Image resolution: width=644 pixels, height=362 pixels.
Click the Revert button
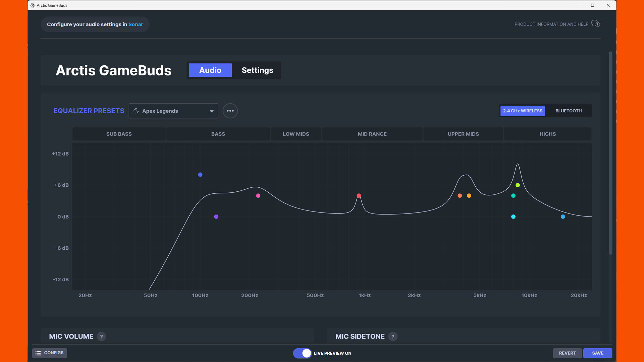click(x=568, y=353)
